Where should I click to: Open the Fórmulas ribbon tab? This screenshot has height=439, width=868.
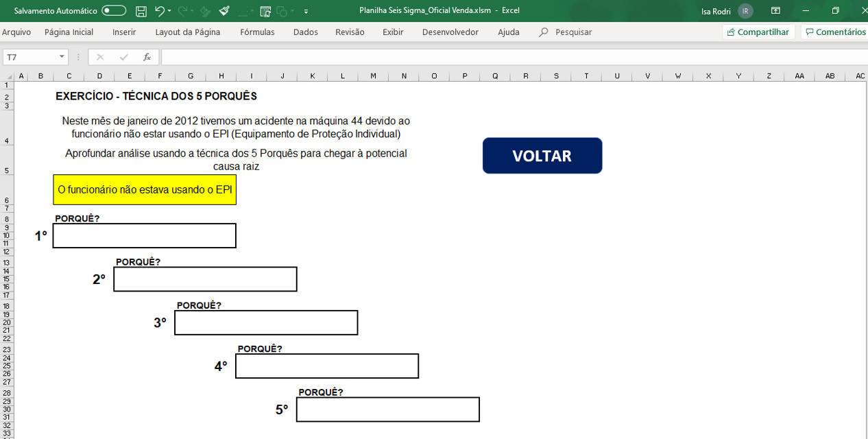[x=257, y=32]
